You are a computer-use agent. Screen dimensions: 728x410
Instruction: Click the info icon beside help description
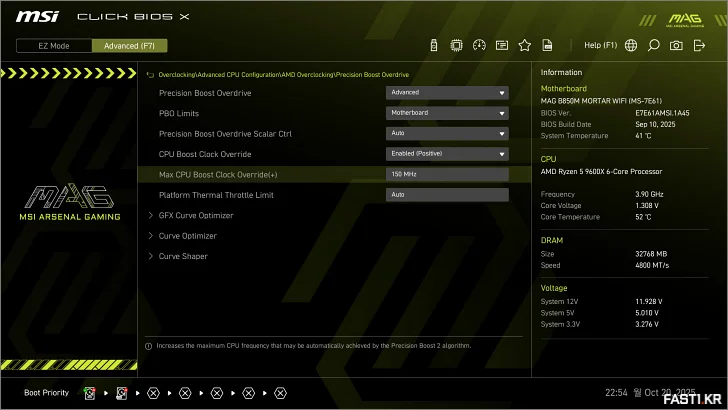[149, 346]
